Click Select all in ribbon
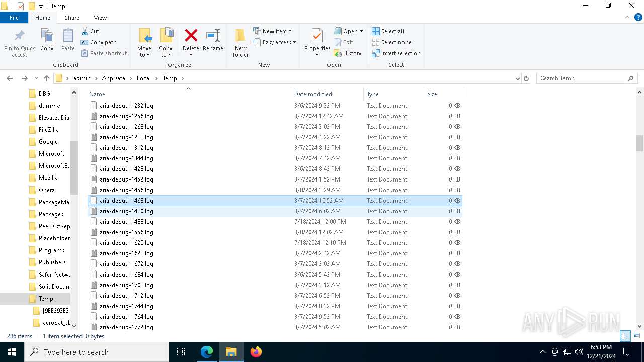The image size is (644, 362). tap(388, 31)
